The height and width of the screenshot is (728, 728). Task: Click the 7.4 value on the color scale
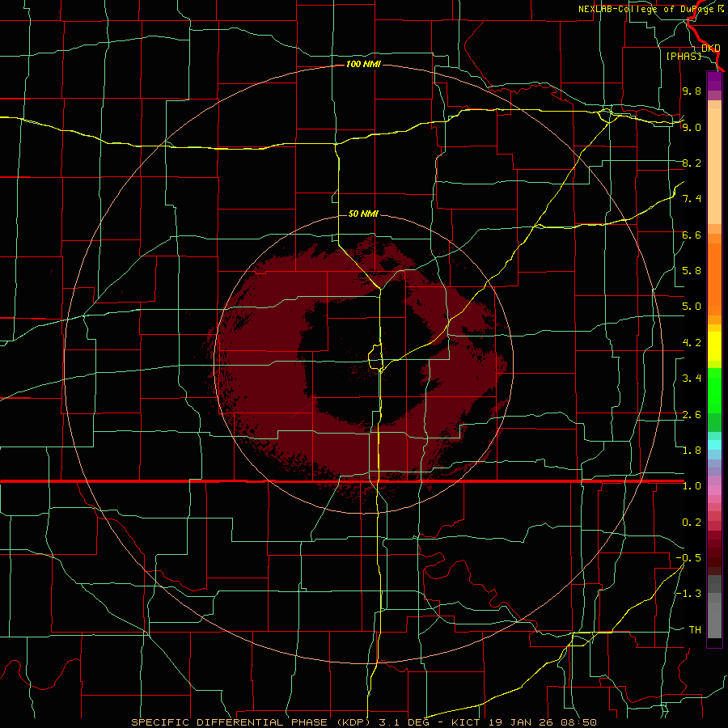point(692,199)
